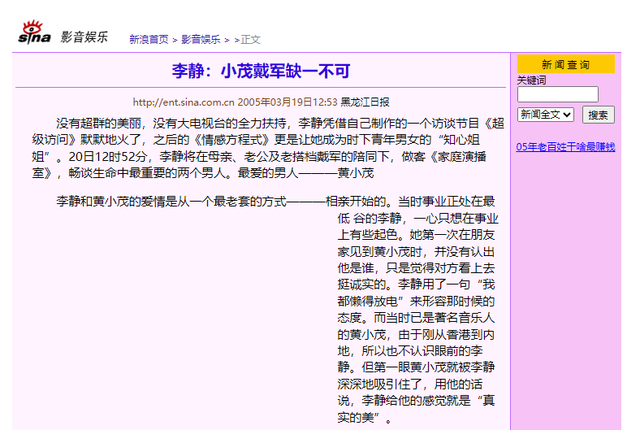Open link 05年老百姓干啥最赚钱

pyautogui.click(x=565, y=147)
